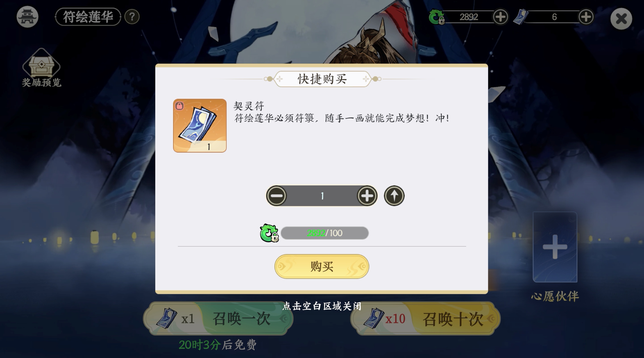The image size is (644, 358).
Task: Add more 契灵符 tickets in top bar
Action: pyautogui.click(x=586, y=17)
